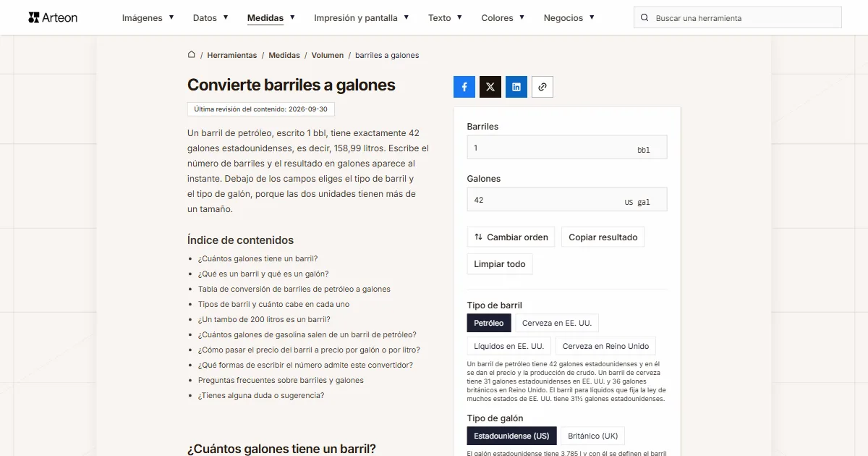Share page on X
This screenshot has width=868, height=456.
pos(490,87)
